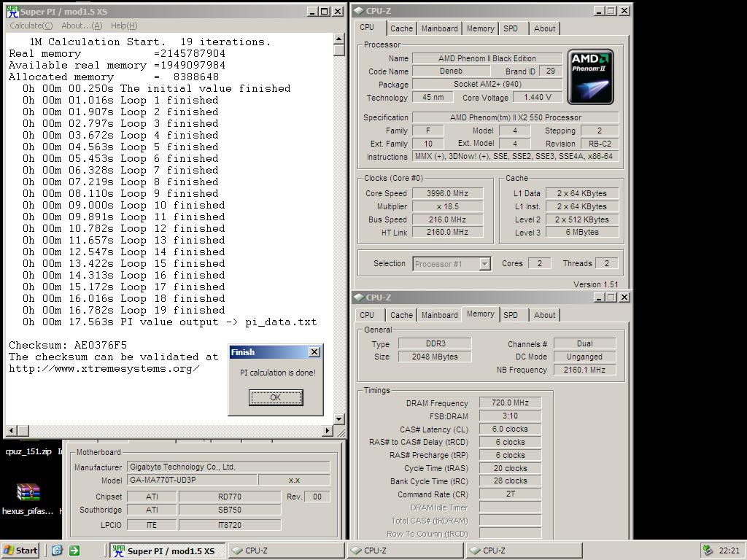Switch to About tab in top CPU-Z
The image size is (747, 560).
[x=544, y=28]
